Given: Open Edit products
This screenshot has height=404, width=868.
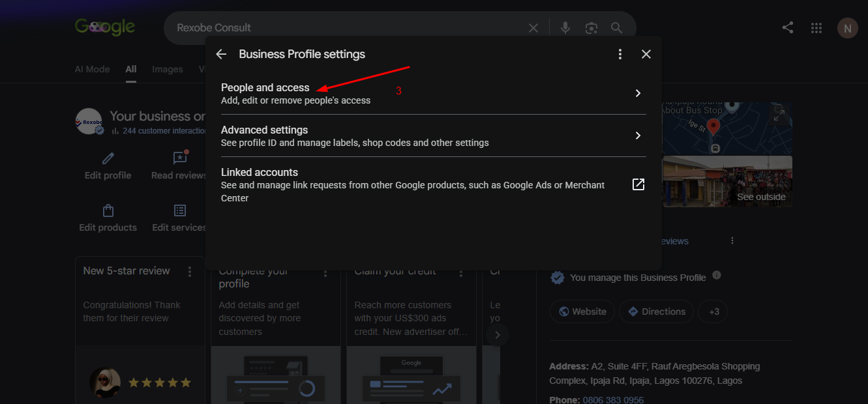Looking at the screenshot, I should click(108, 218).
